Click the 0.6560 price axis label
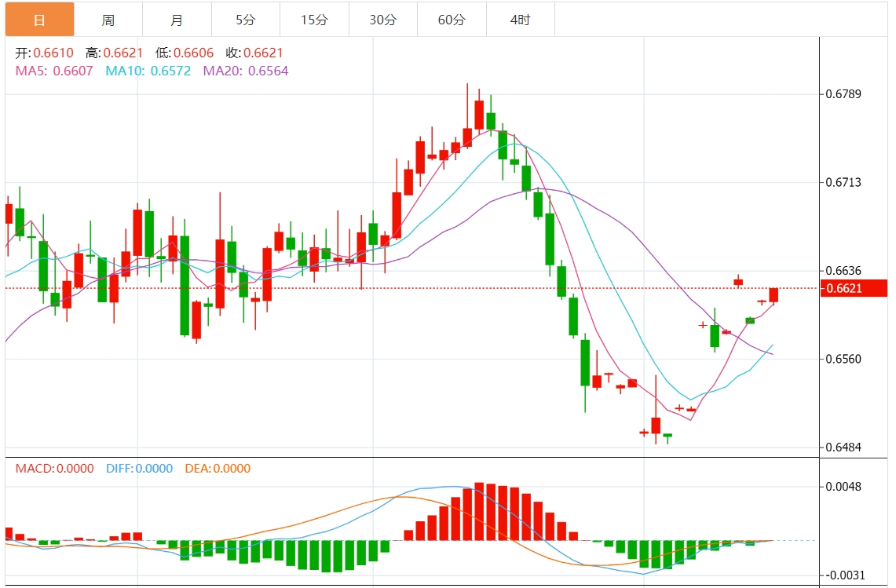 click(843, 359)
